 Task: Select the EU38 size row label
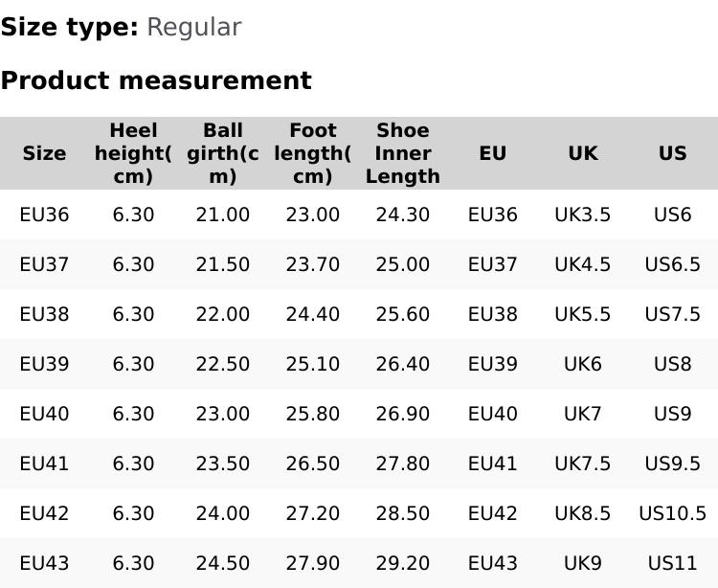(44, 314)
